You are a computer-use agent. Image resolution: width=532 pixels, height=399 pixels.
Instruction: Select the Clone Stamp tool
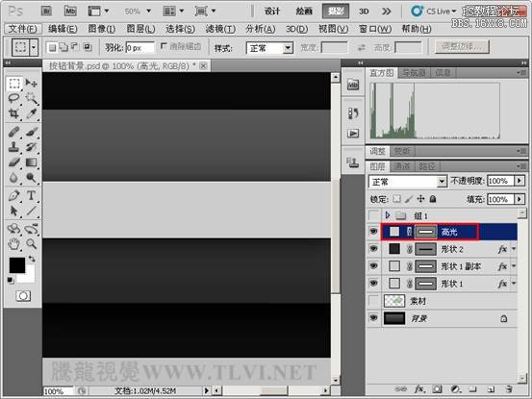tap(13, 147)
